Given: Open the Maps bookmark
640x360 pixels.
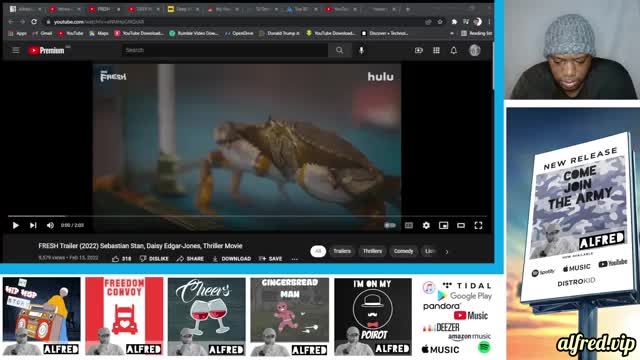Looking at the screenshot, I should [x=99, y=33].
